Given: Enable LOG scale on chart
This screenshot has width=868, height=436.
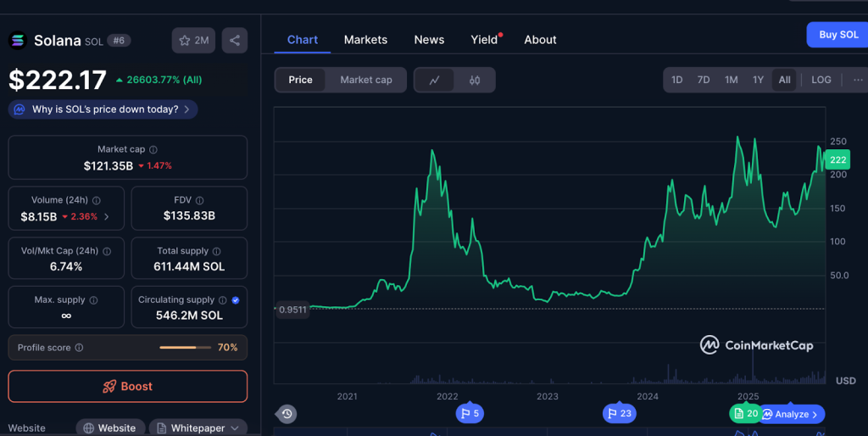Looking at the screenshot, I should 821,80.
